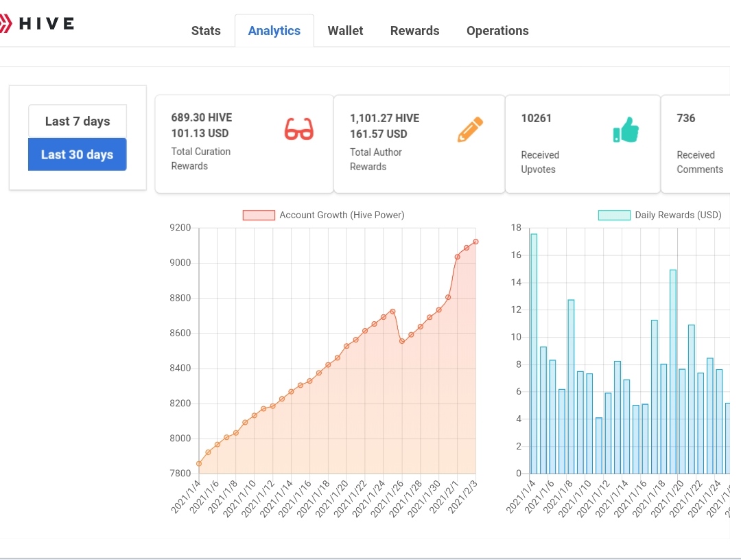The image size is (741, 560).
Task: Click the Daily Rewards (USD) legend label
Action: click(x=678, y=215)
